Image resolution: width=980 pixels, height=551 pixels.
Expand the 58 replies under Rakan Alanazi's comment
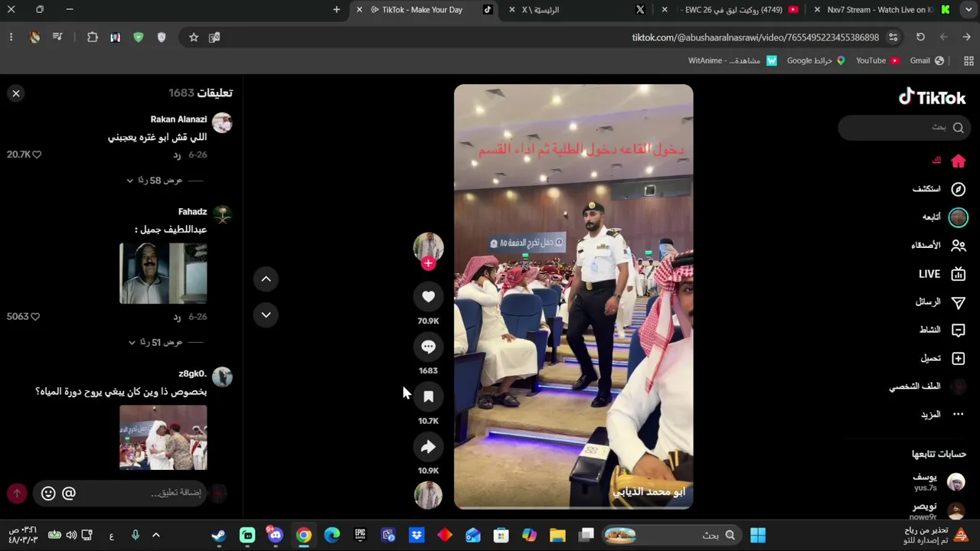pyautogui.click(x=158, y=181)
